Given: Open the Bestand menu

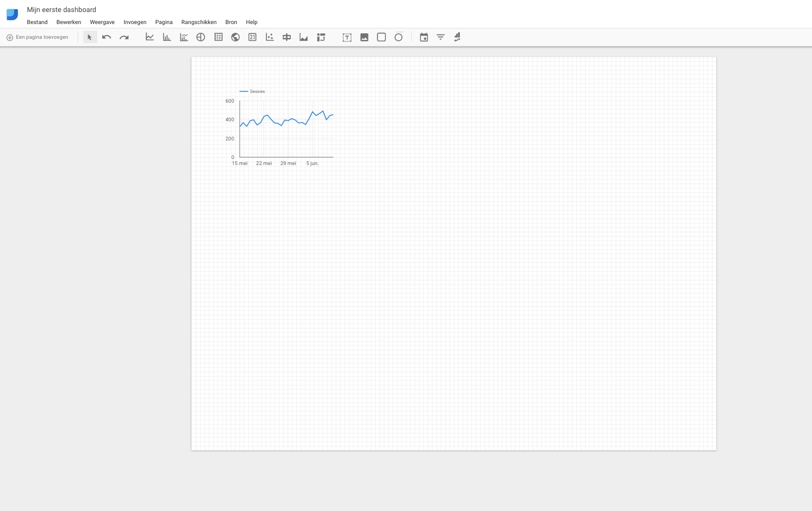Looking at the screenshot, I should click(x=37, y=22).
